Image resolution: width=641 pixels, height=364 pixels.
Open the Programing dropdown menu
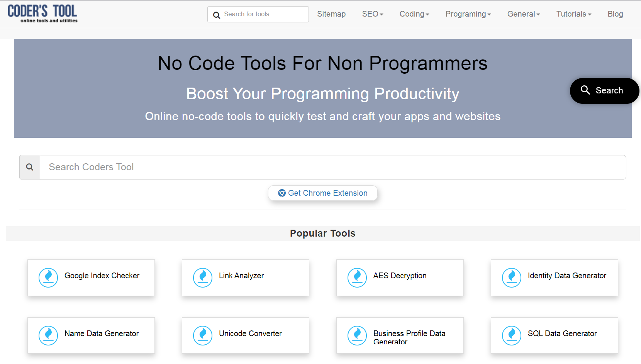(x=468, y=14)
